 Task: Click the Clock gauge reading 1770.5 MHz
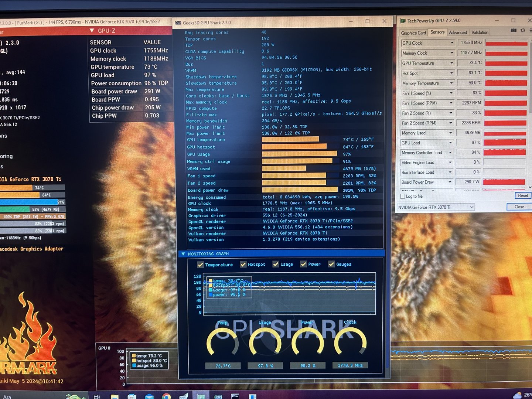click(x=350, y=365)
